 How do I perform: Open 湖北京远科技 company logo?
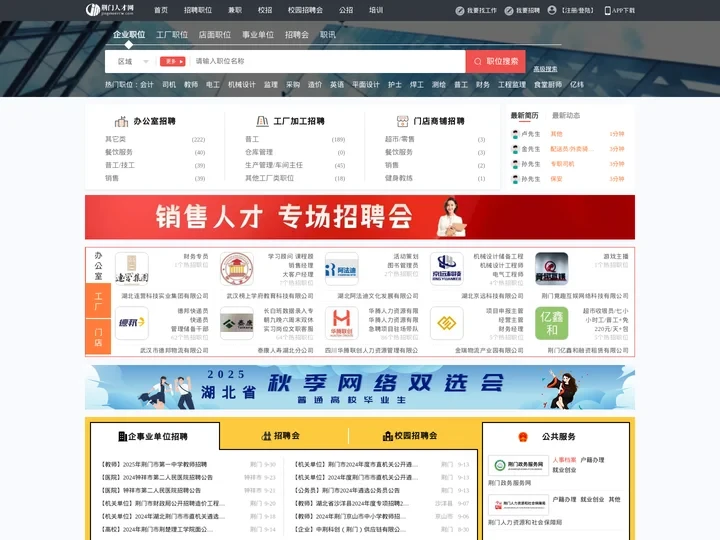447,269
